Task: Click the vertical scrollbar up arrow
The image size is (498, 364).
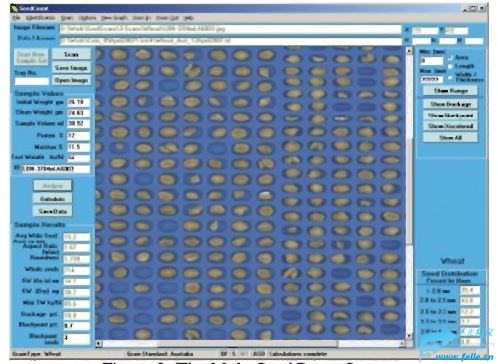Action: pos(409,51)
